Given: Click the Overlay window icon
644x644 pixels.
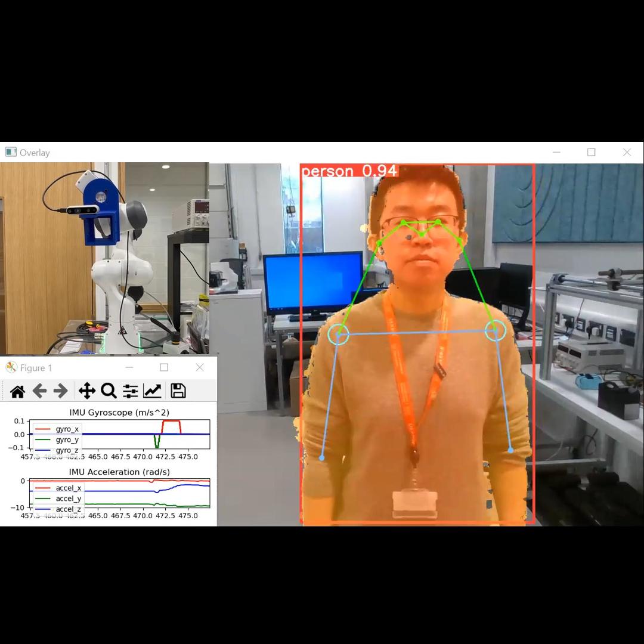Looking at the screenshot, I should 11,153.
